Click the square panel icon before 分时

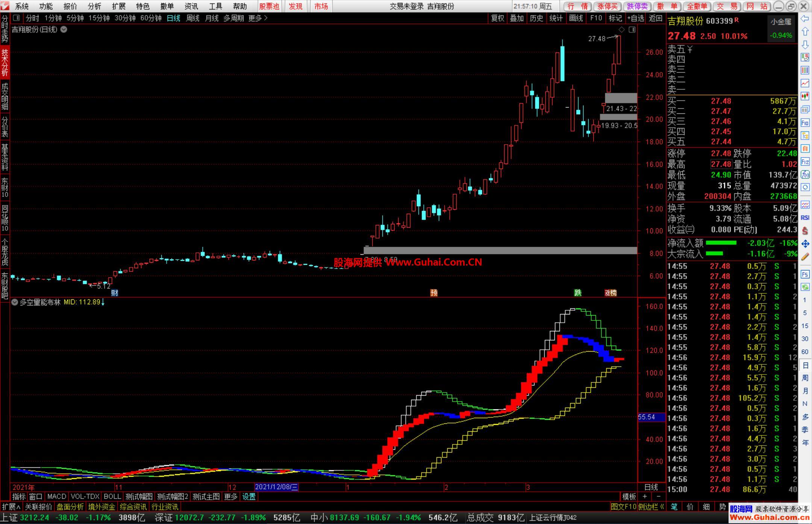[x=16, y=18]
